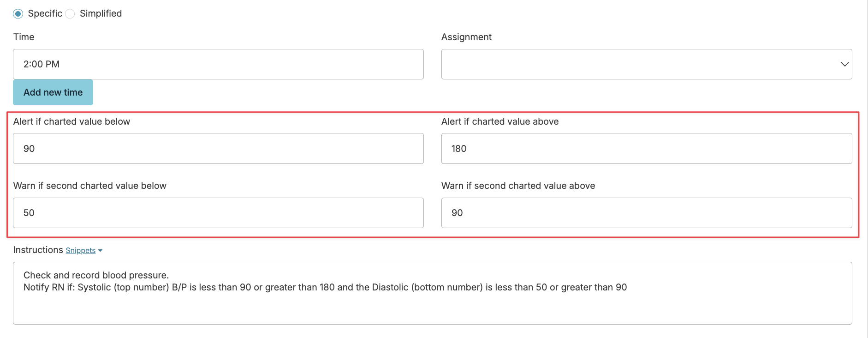Click the 'Alert if charted value below' label
868x338 pixels.
click(72, 121)
